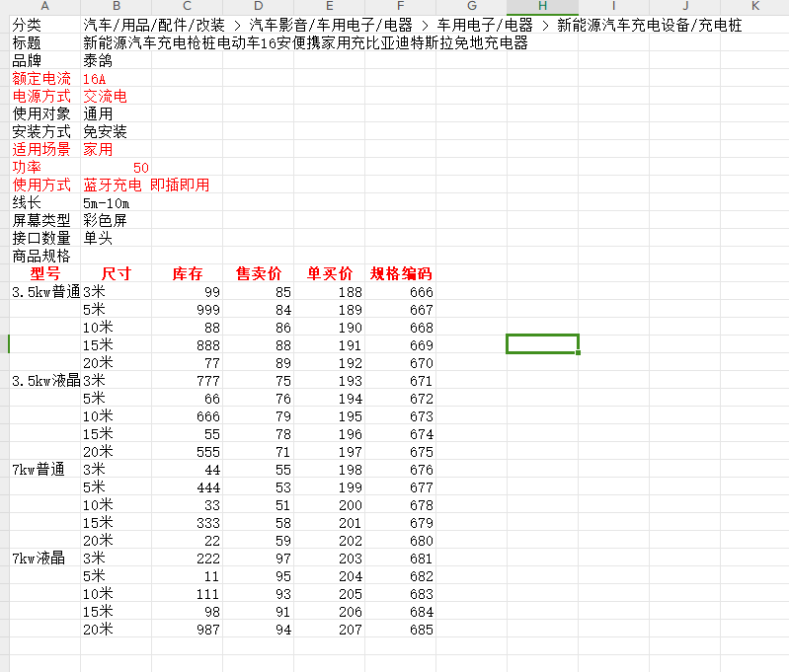Select column header H
Image resolution: width=789 pixels, height=672 pixels.
(542, 6)
